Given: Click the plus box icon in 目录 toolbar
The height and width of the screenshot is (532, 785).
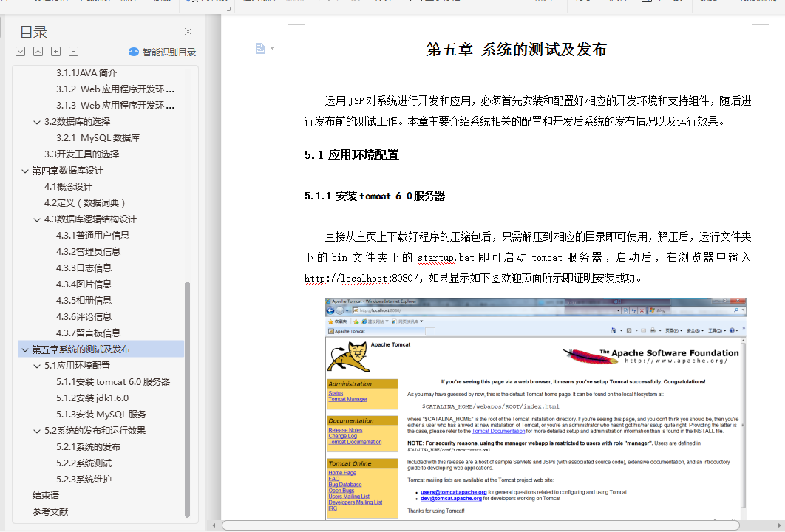Looking at the screenshot, I should pos(56,51).
